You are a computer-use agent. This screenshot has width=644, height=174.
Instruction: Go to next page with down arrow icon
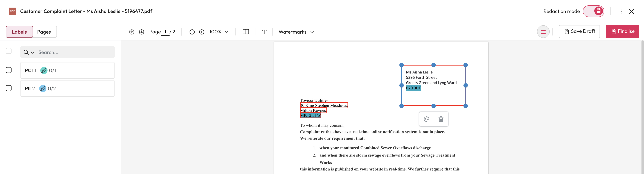(141, 32)
